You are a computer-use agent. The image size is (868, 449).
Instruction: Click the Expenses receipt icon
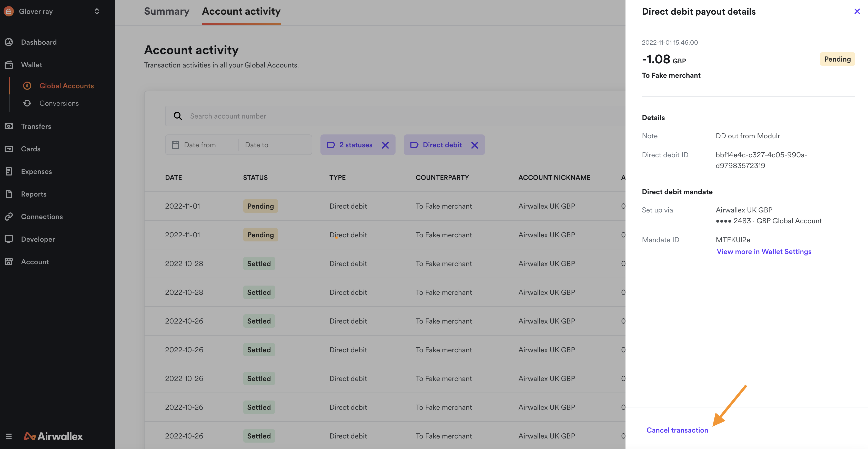(x=9, y=171)
